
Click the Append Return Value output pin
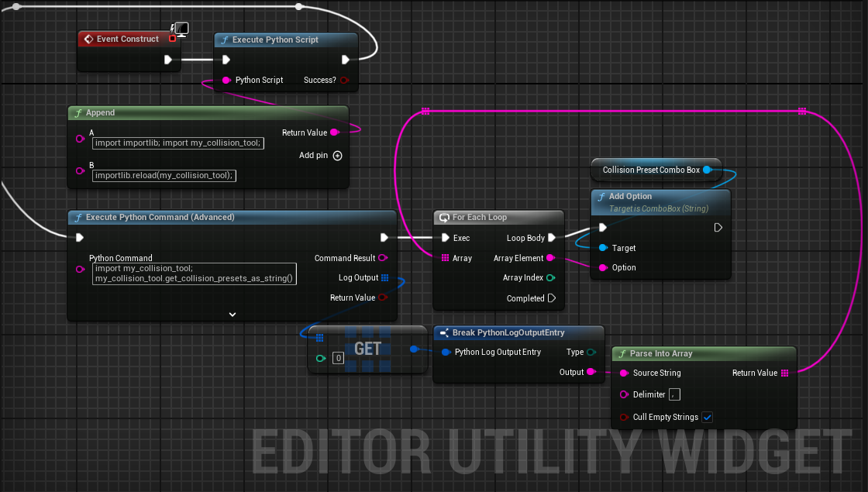(x=334, y=132)
